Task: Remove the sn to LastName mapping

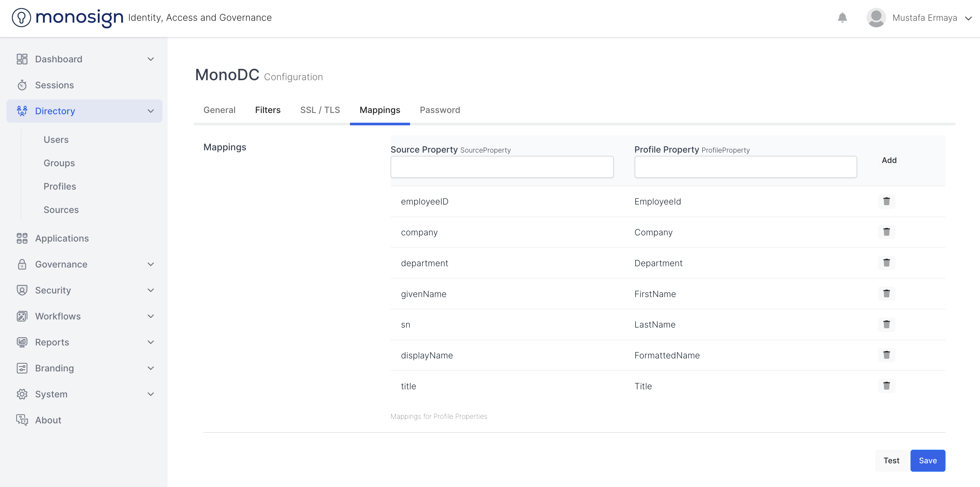Action: point(886,324)
